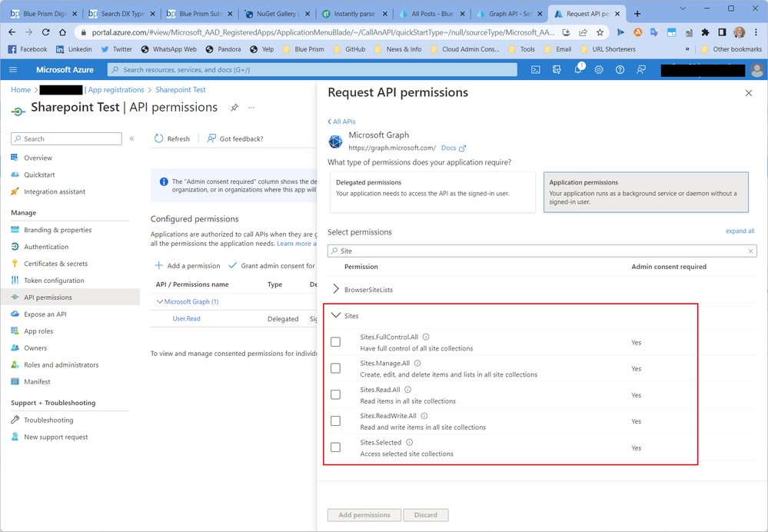Open the Azure portal hamburger menu
This screenshot has width=768, height=532.
(13, 69)
